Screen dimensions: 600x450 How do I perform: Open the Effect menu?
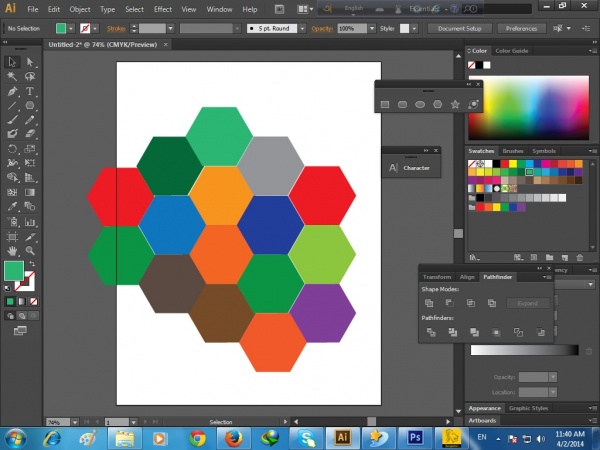tap(162, 9)
